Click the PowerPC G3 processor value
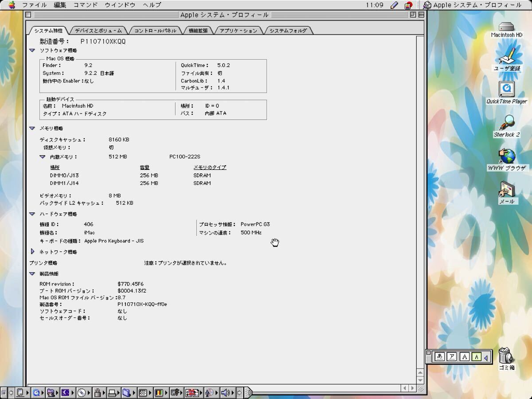The image size is (532, 399). pos(255,224)
